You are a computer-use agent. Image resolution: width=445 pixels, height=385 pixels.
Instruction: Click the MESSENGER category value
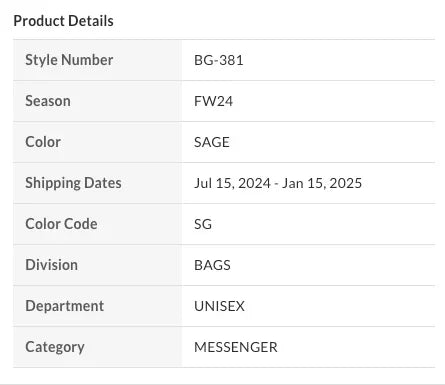pyautogui.click(x=236, y=347)
